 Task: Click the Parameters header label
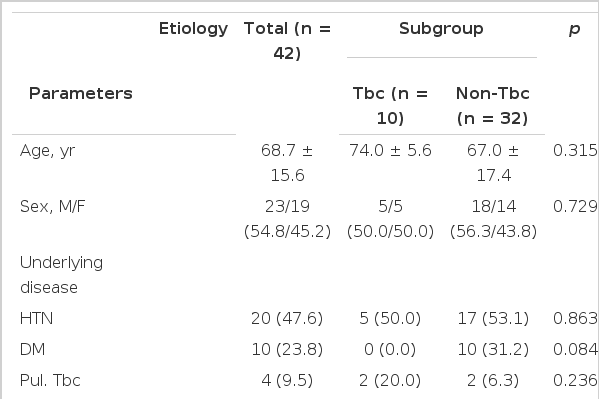coord(81,93)
